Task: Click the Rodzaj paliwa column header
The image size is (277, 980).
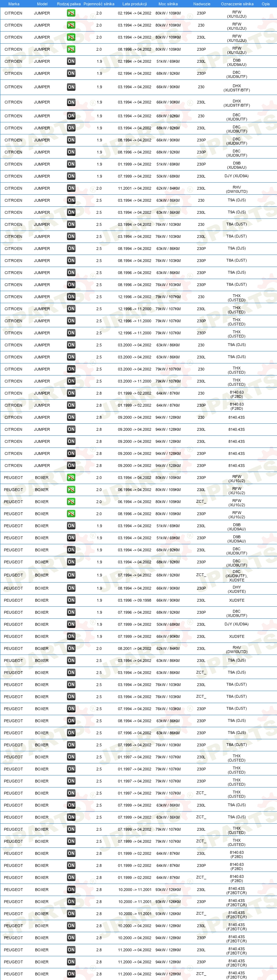Action: (69, 4)
